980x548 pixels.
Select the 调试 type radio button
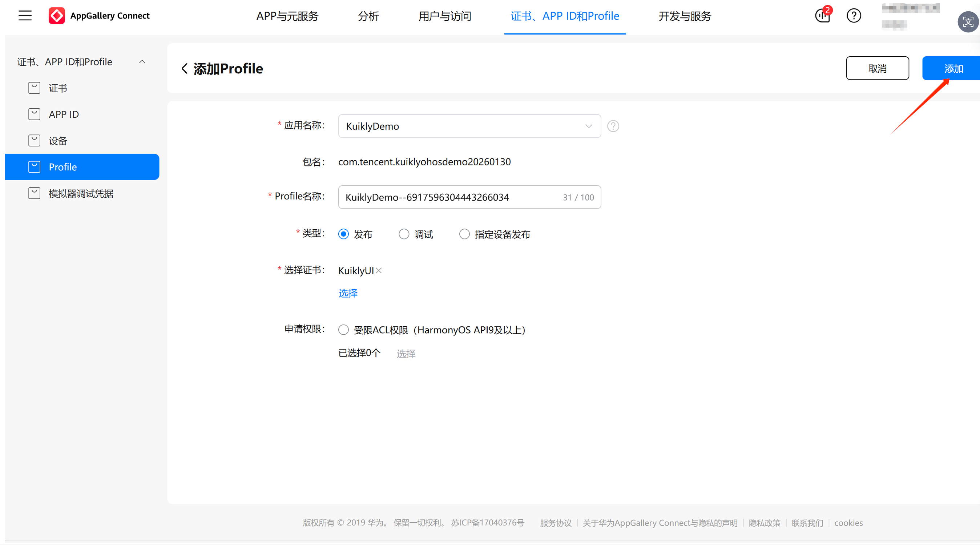point(404,234)
